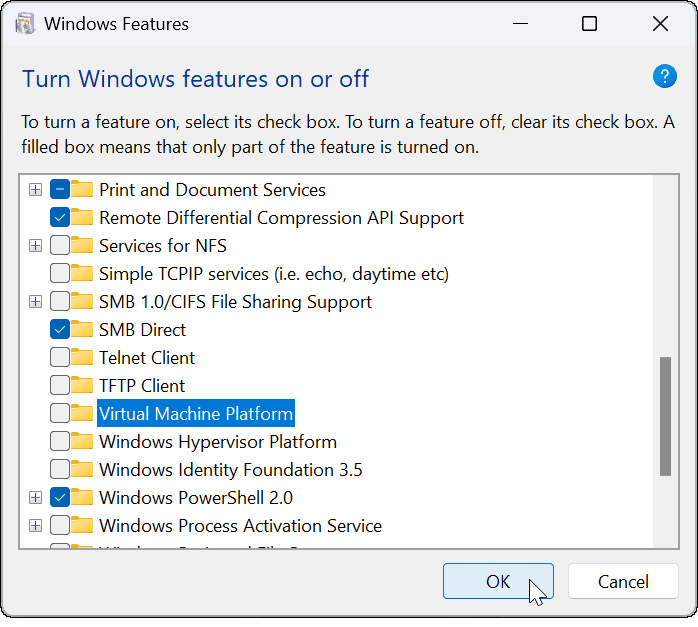
Task: Click the vertical scrollbar thumb
Action: click(x=665, y=415)
